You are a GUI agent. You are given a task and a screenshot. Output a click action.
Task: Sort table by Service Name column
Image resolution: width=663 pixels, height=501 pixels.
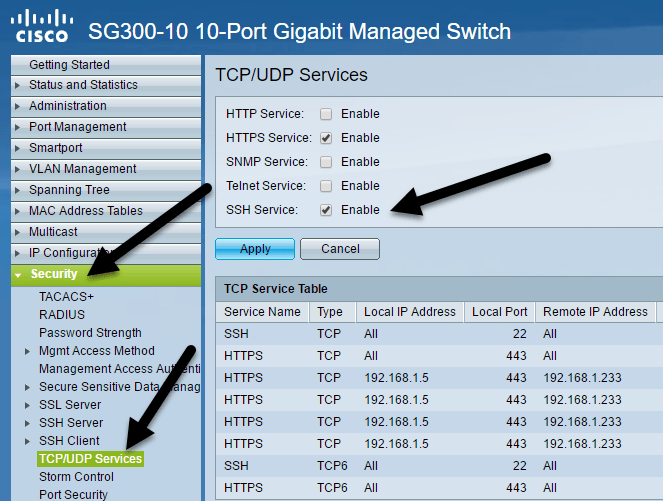click(x=262, y=312)
